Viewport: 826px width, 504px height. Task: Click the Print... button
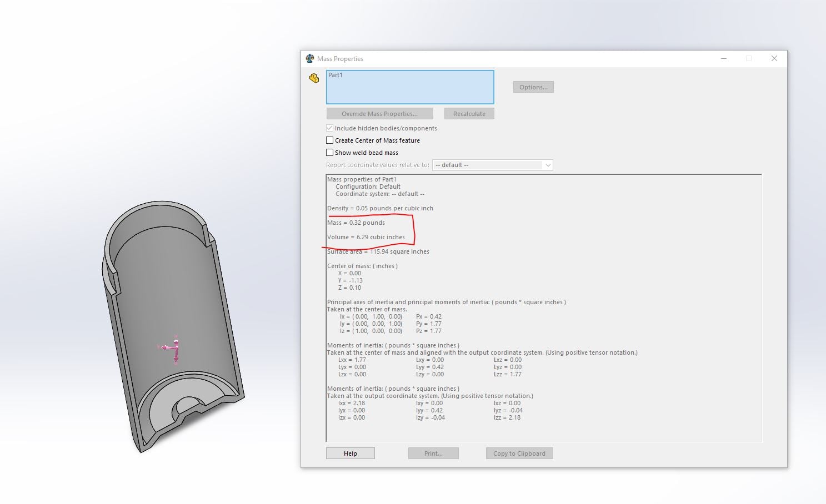pyautogui.click(x=433, y=453)
